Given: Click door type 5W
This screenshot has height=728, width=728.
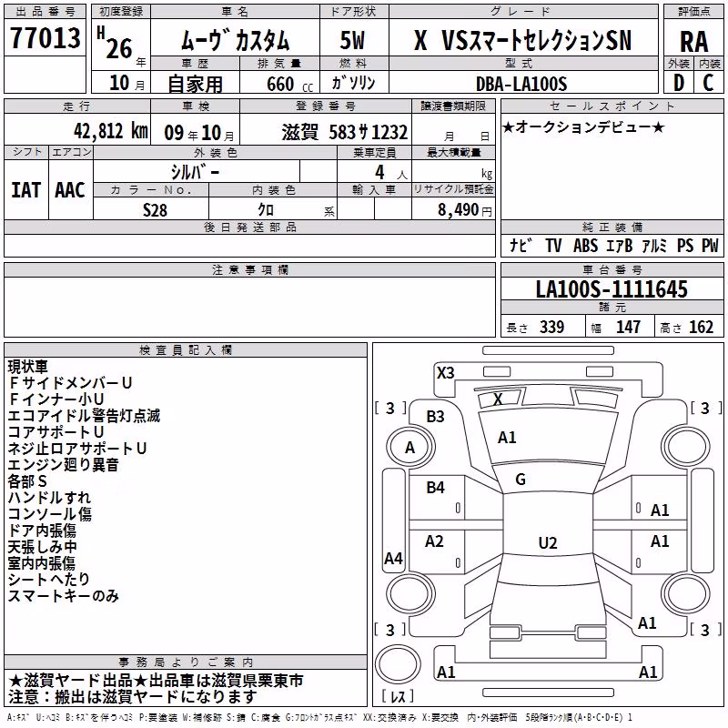Looking at the screenshot, I should pos(352,40).
